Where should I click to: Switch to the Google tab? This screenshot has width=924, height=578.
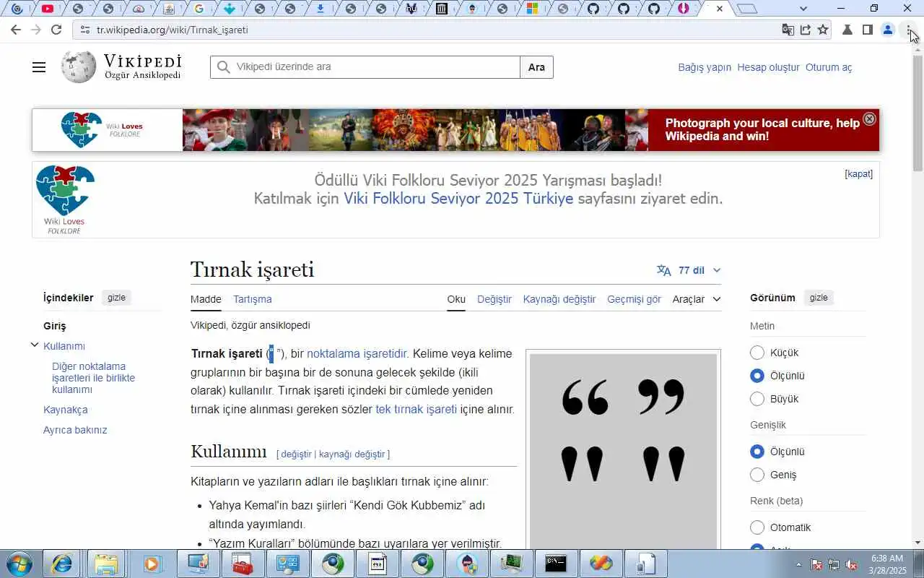click(x=199, y=9)
